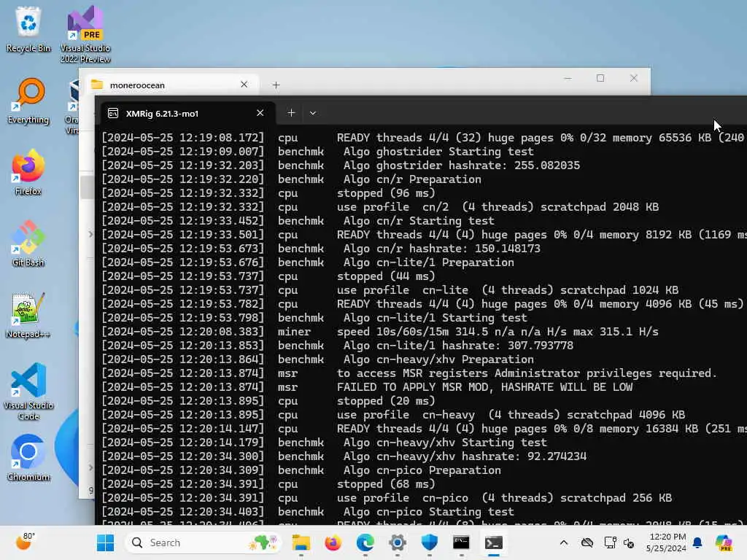
Task: Launch Chromium from the desktop
Action: click(28, 458)
